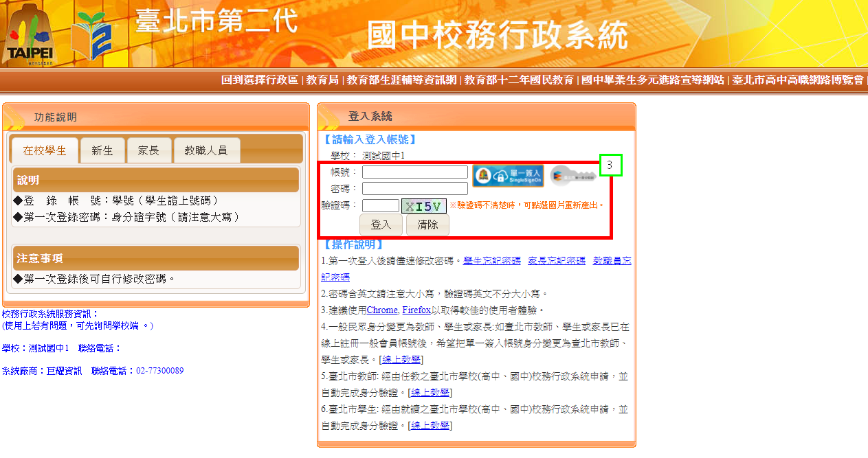The height and width of the screenshot is (458, 868).
Task: Click the gray key-shaped identity login icon
Action: [x=572, y=176]
